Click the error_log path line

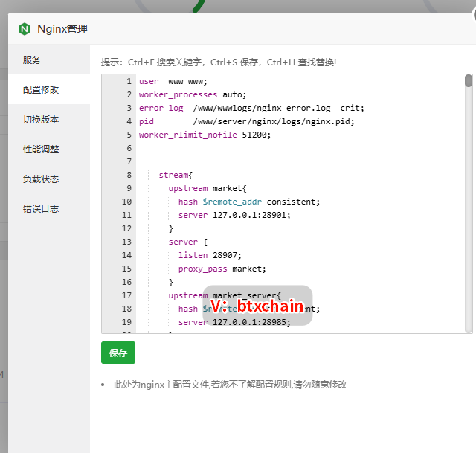pyautogui.click(x=251, y=109)
